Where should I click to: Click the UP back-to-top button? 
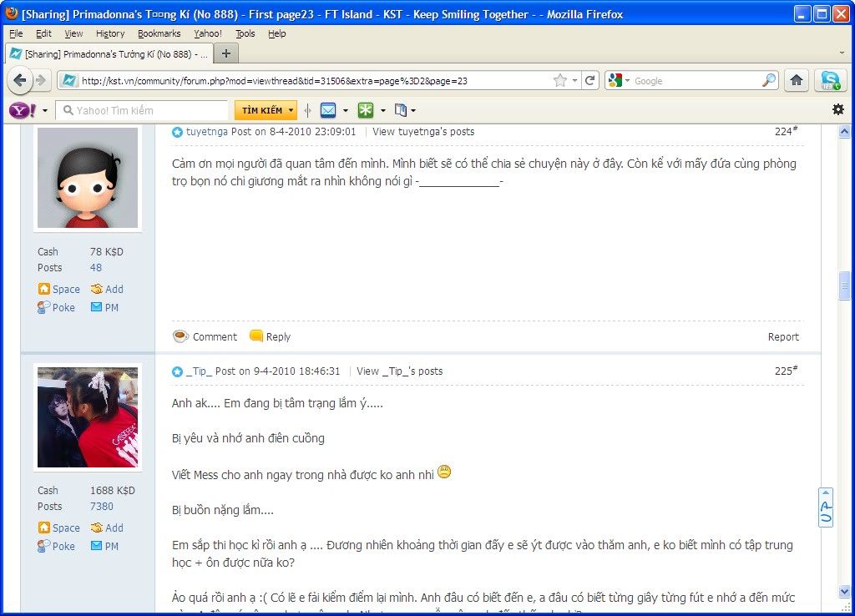[x=826, y=507]
